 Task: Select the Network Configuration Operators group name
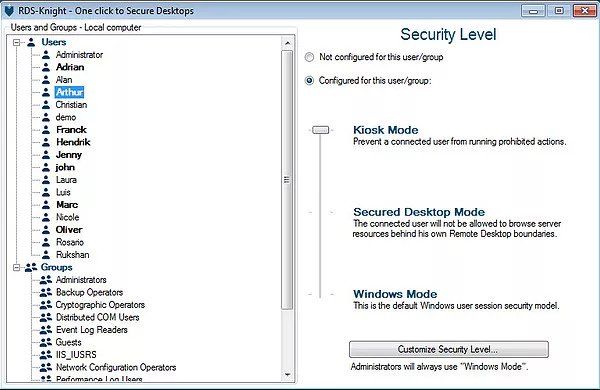(x=116, y=367)
